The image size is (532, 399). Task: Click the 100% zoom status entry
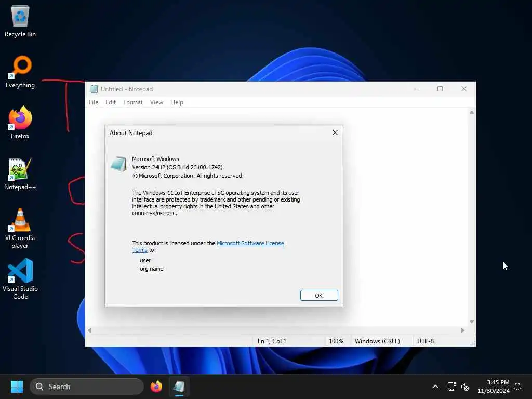pyautogui.click(x=336, y=341)
